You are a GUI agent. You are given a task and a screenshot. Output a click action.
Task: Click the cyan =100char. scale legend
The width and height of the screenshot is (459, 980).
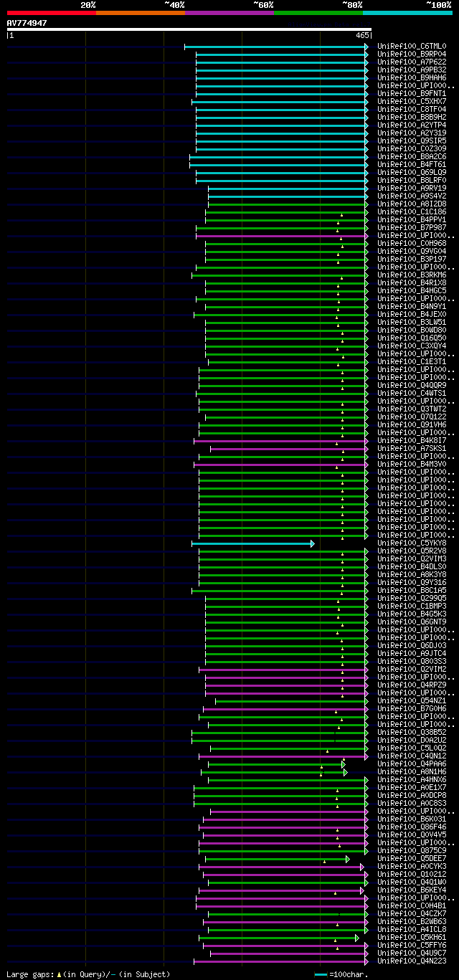tap(341, 975)
